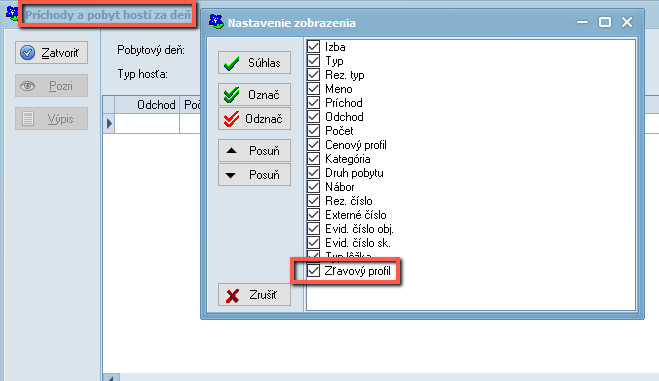Uncheck the Externé číslo column
Image resolution: width=659 pixels, height=381 pixels.
314,215
